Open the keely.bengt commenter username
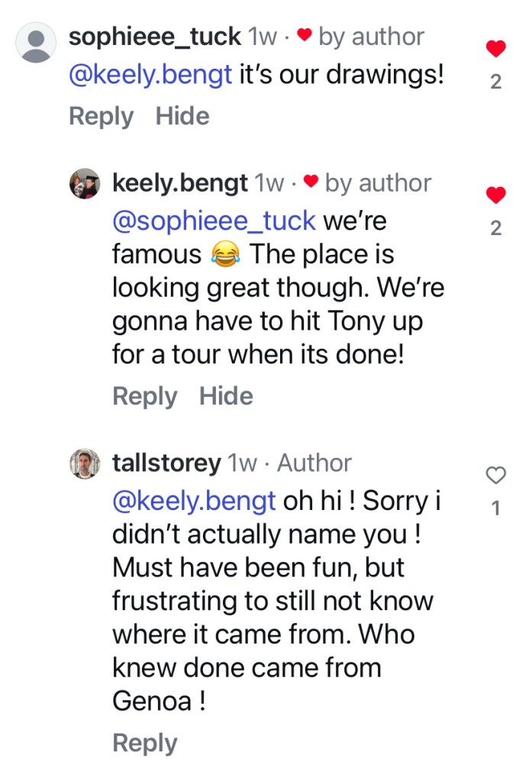 coord(179,183)
